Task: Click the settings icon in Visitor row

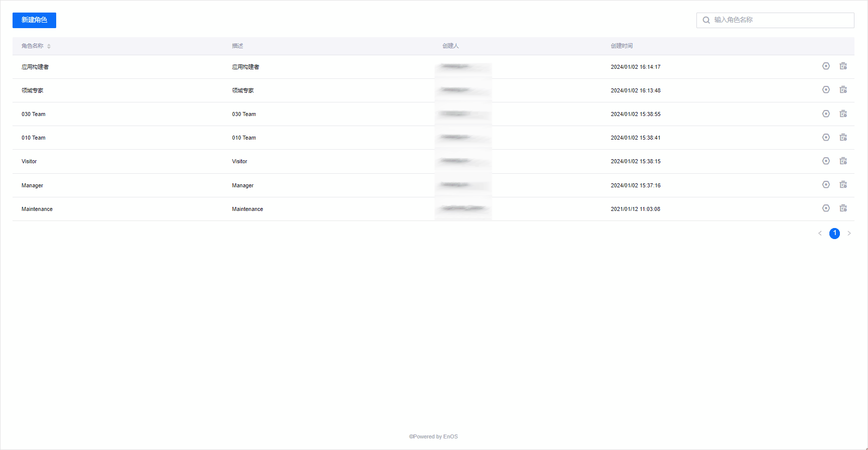Action: 826,161
